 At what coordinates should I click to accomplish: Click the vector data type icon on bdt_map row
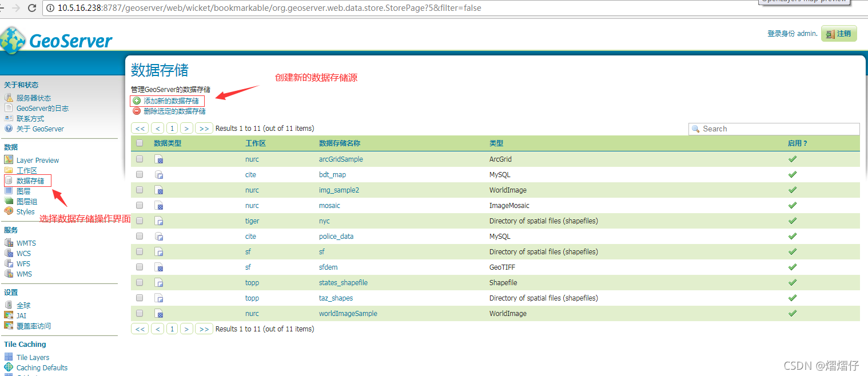click(x=159, y=174)
